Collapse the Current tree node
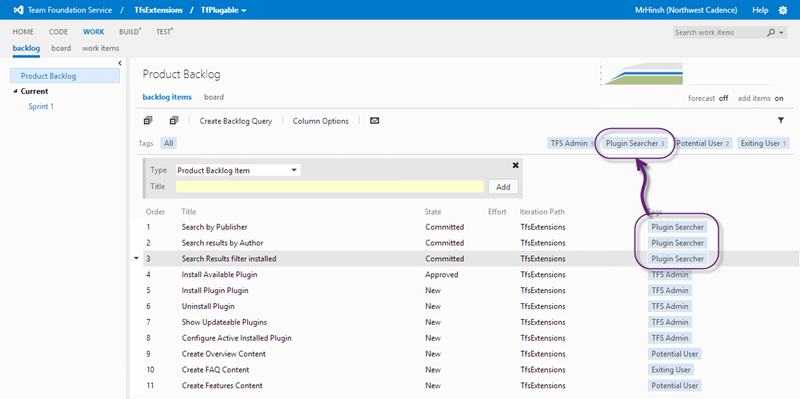The height and width of the screenshot is (399, 800). [x=15, y=92]
